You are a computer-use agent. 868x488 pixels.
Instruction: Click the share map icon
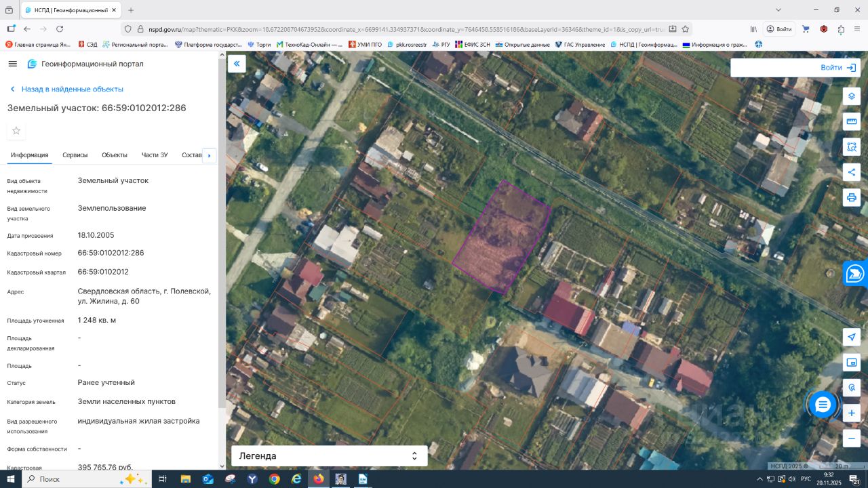[x=851, y=172]
